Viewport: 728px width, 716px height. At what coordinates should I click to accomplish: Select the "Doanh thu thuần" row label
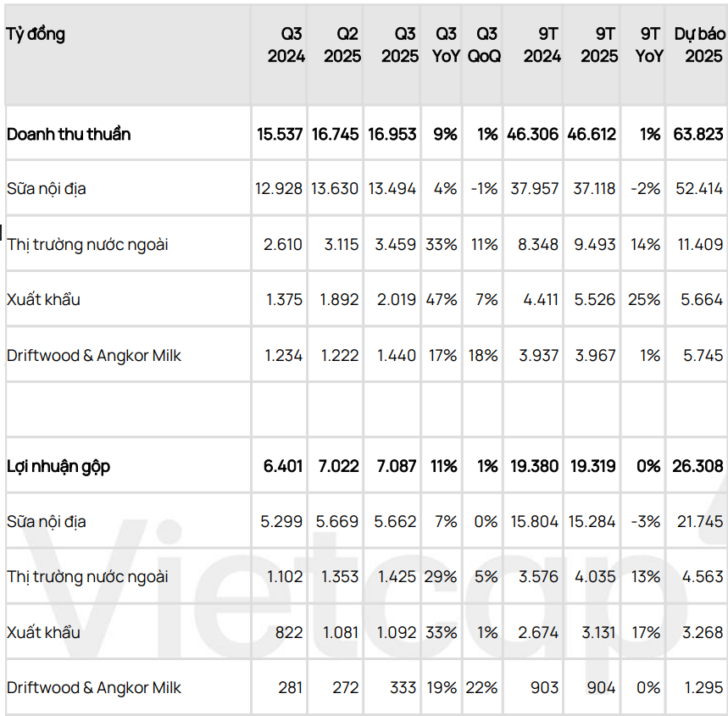(69, 134)
